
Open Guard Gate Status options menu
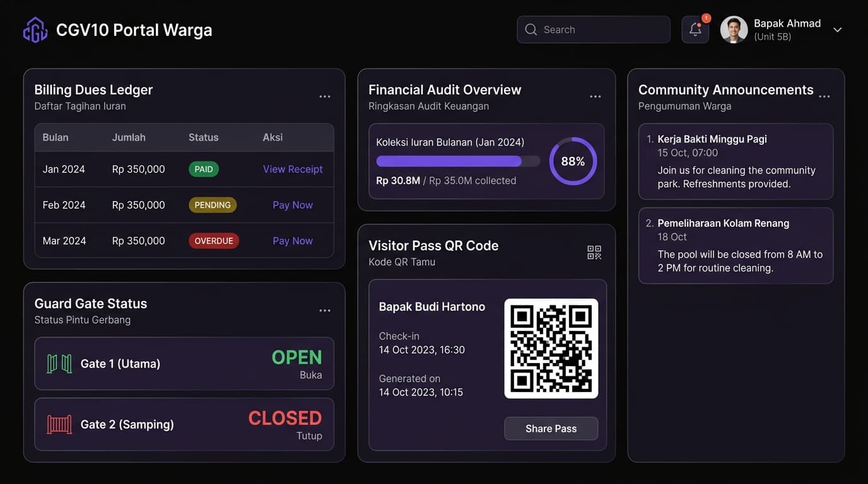click(325, 310)
